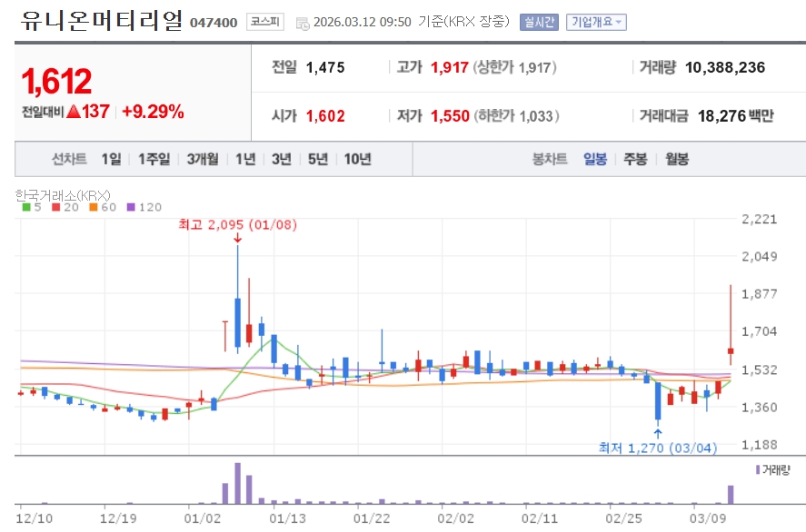Click the 시가 value 1,602
Viewport: 806px width, 532px height.
[x=325, y=116]
